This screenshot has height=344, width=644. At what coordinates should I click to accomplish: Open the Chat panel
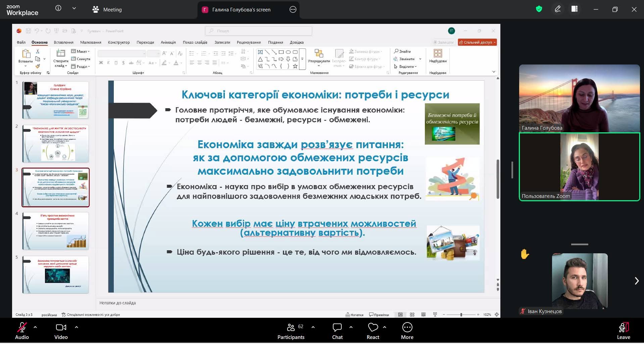click(x=337, y=331)
